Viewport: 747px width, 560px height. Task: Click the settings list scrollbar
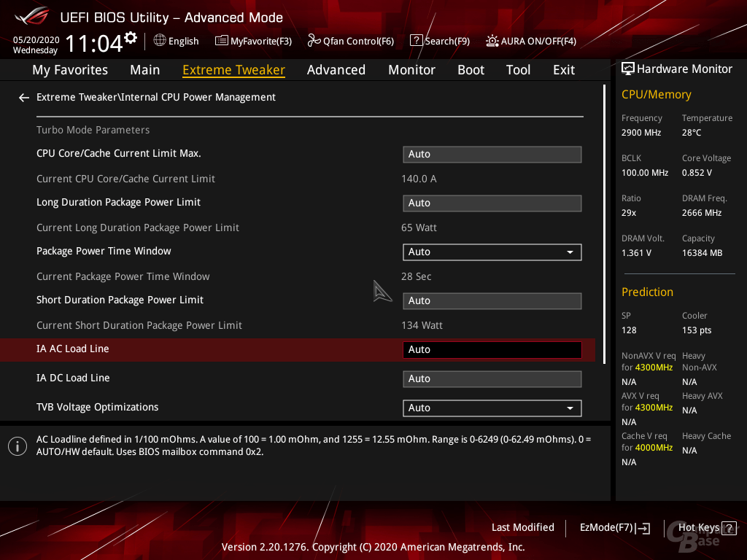click(604, 225)
